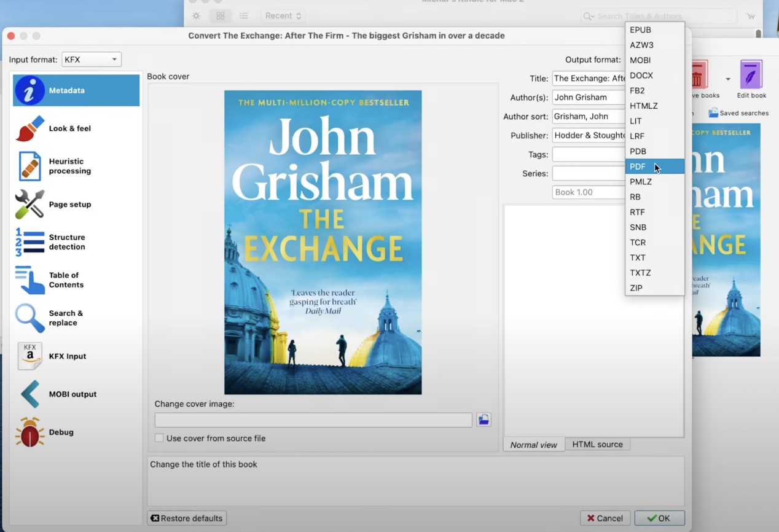Click the Title input field

pyautogui.click(x=589, y=78)
